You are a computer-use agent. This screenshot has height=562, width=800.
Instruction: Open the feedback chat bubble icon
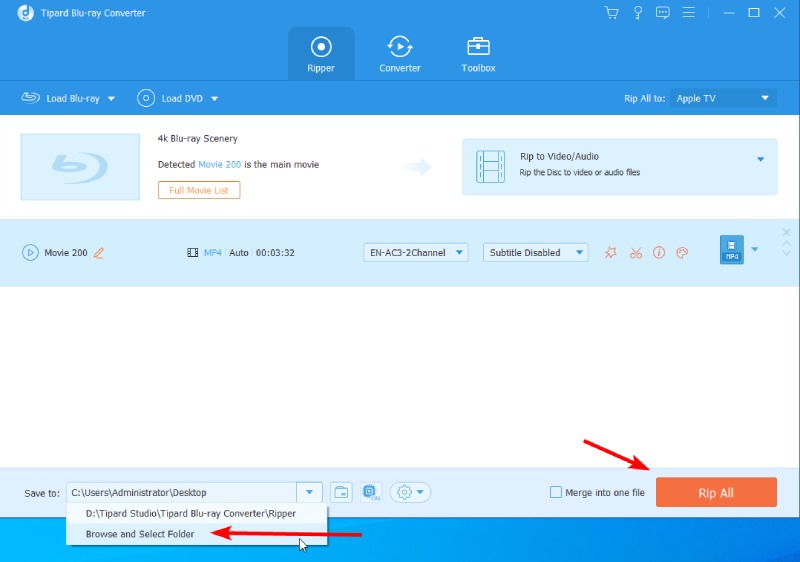(663, 13)
